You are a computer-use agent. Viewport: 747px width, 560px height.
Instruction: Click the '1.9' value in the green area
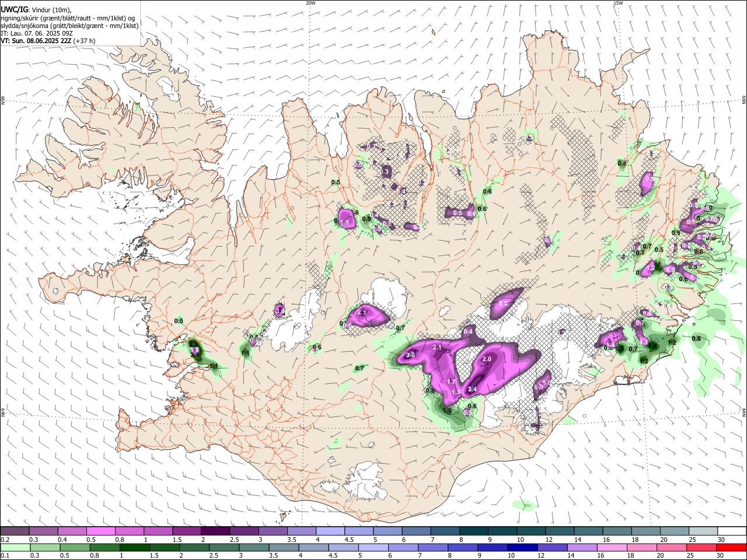[x=447, y=411]
